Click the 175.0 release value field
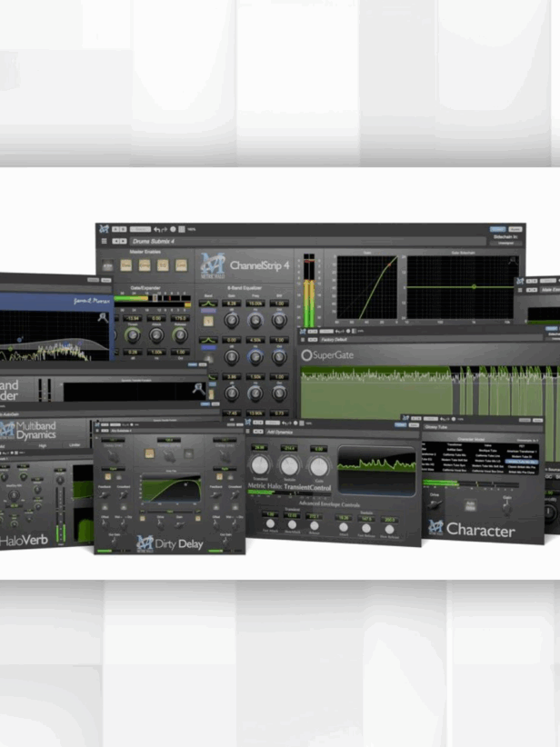 pos(180,318)
